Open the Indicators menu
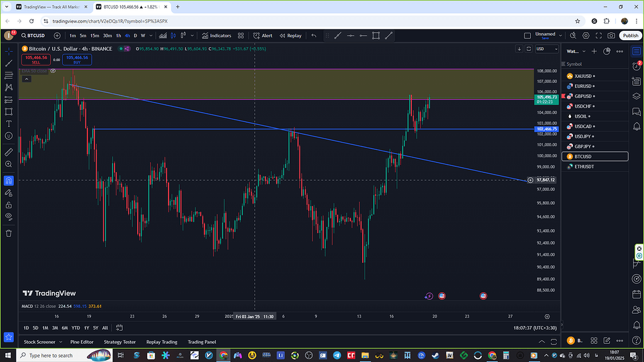 point(216,36)
